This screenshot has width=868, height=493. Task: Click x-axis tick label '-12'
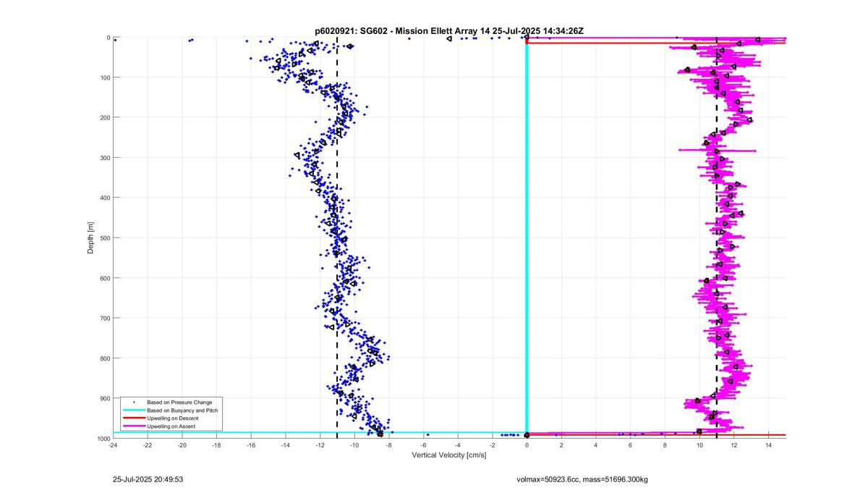click(x=320, y=445)
